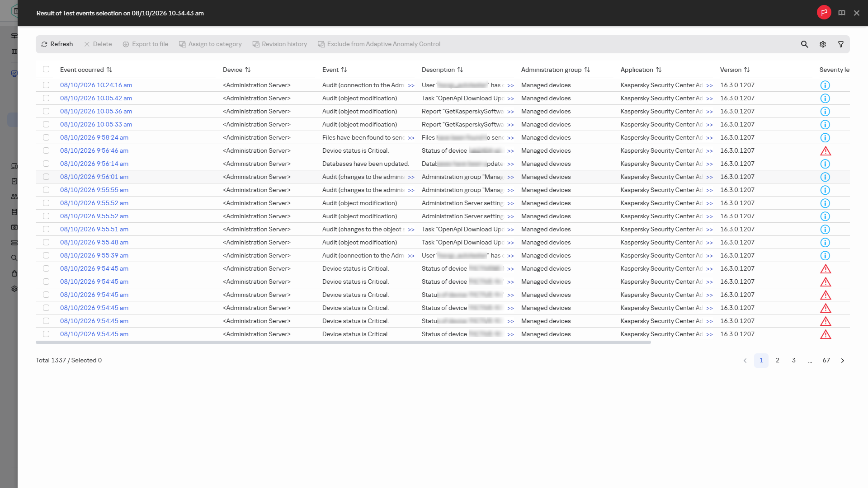Viewport: 868px width, 488px height.
Task: Toggle the select-all checkbox in header
Action: (x=46, y=69)
